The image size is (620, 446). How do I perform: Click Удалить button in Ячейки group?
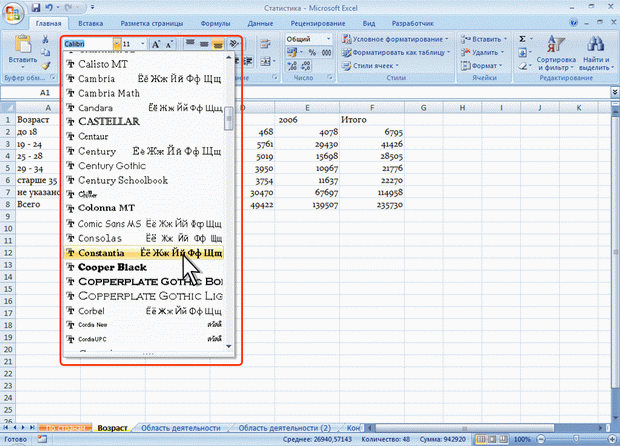[482, 52]
